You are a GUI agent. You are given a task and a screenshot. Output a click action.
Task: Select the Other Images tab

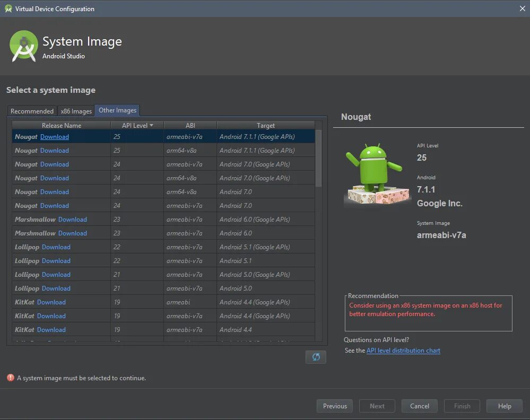click(x=117, y=110)
